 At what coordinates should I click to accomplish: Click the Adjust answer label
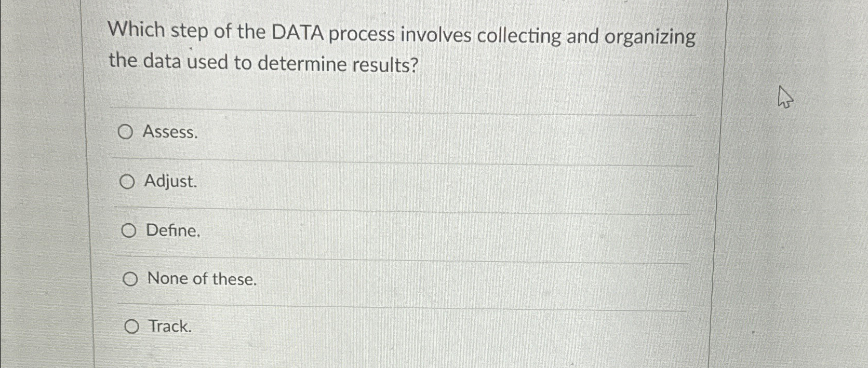click(170, 182)
